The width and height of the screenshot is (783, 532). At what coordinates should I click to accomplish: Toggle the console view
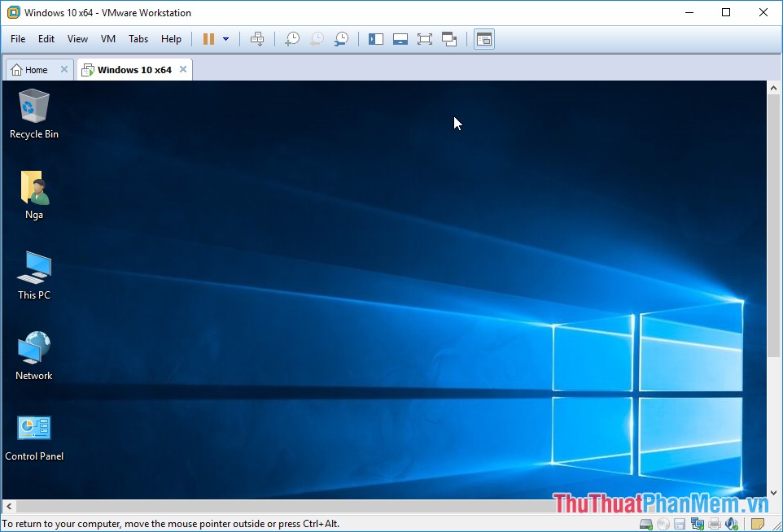tap(483, 38)
